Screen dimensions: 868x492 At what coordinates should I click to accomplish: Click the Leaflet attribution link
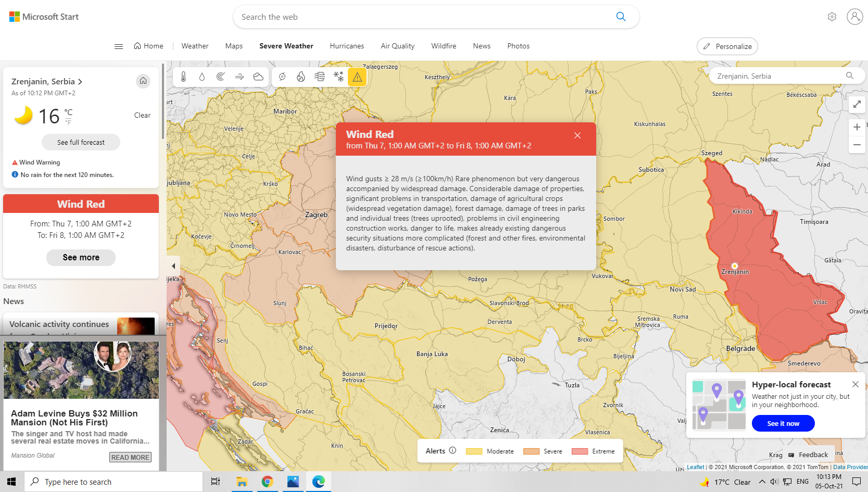pyautogui.click(x=695, y=467)
